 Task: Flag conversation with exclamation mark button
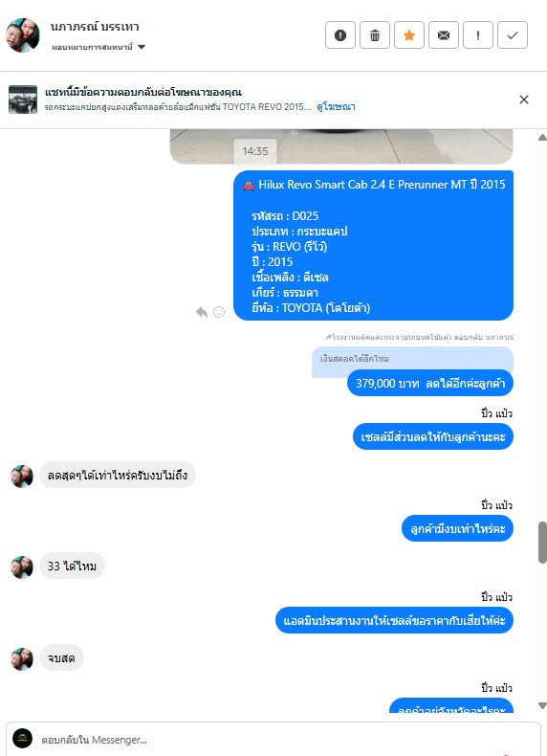tap(478, 35)
